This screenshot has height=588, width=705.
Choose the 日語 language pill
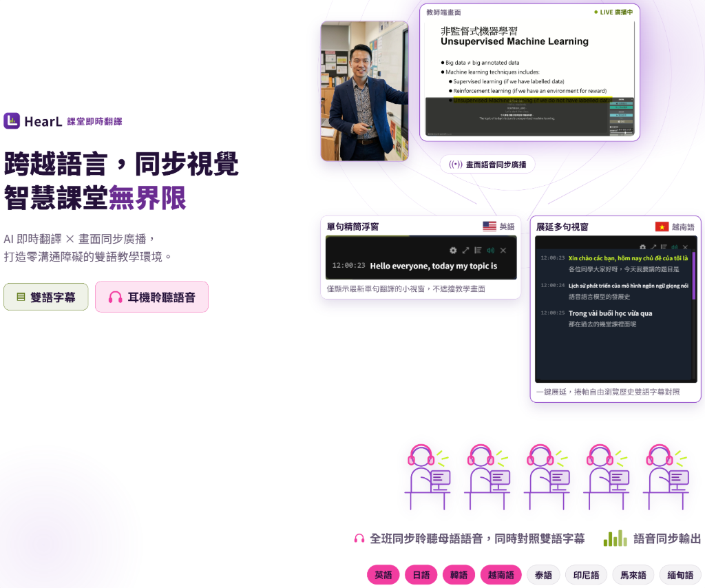(421, 575)
